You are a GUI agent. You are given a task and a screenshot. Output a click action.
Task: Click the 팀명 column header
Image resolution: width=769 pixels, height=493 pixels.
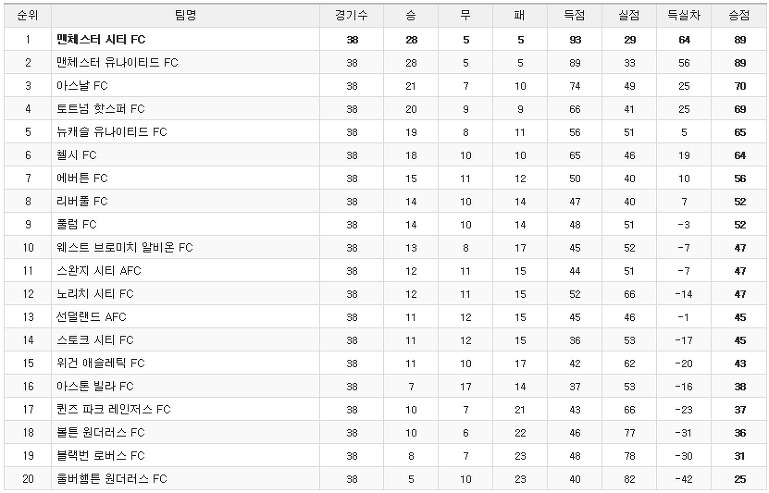click(185, 15)
